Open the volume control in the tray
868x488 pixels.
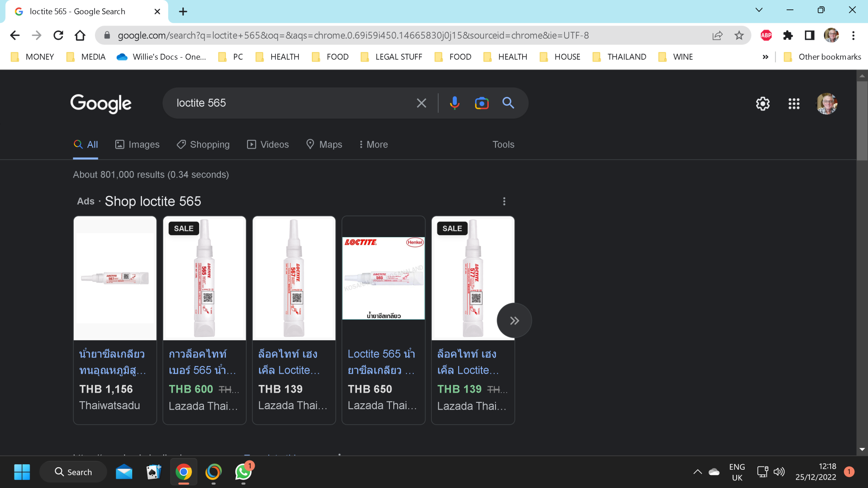779,472
